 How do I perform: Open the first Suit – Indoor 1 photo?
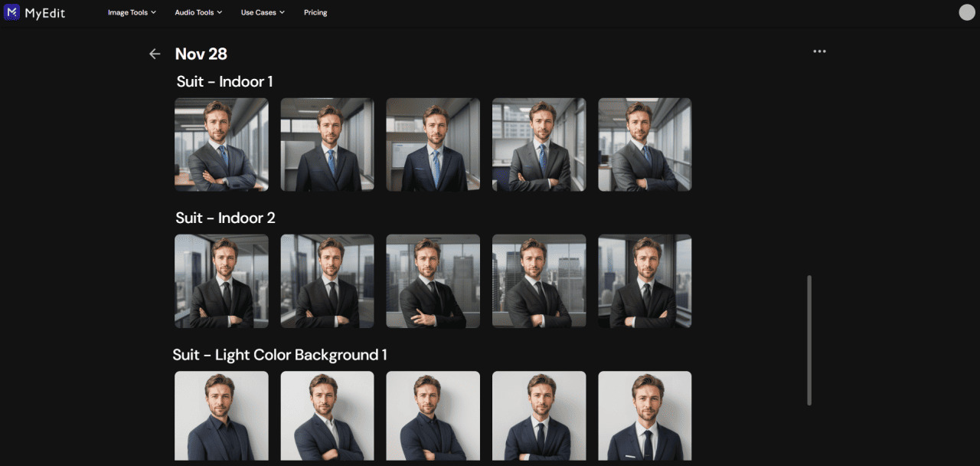(x=221, y=144)
